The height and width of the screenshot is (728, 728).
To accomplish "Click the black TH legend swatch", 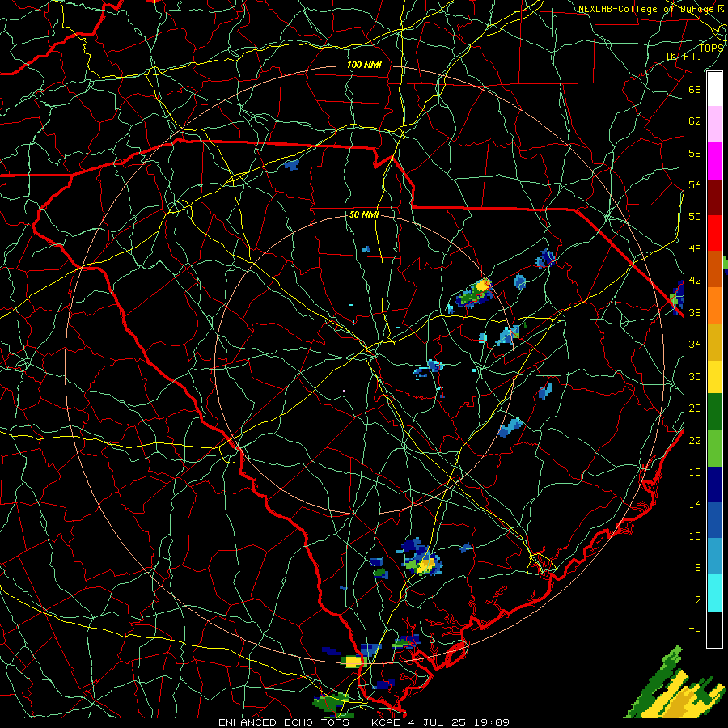I will (714, 629).
